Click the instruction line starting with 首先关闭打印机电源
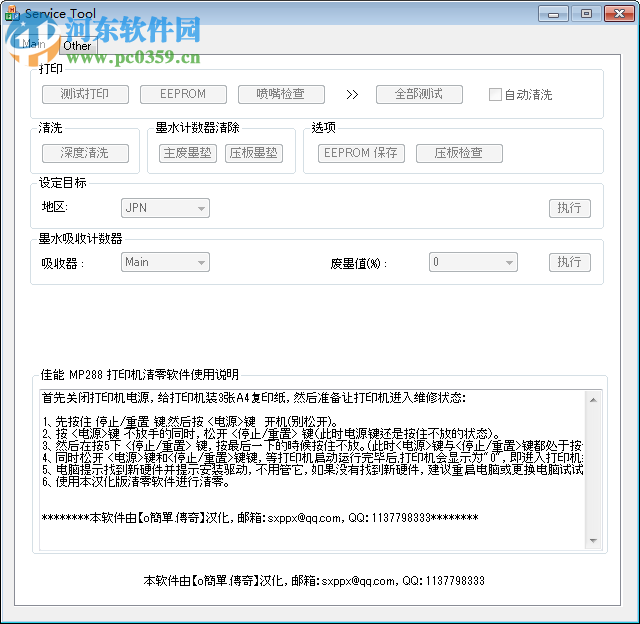 [x=253, y=397]
